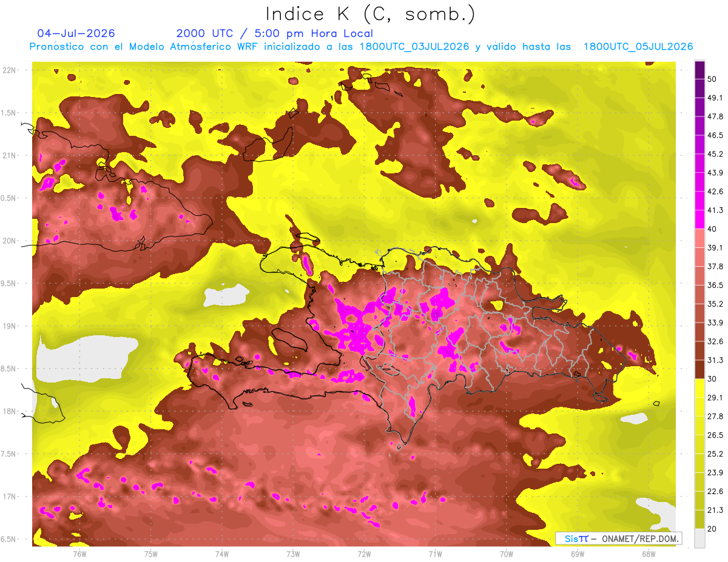728x562 pixels.
Task: Click the colorbar value "37.8"
Action: point(715,266)
